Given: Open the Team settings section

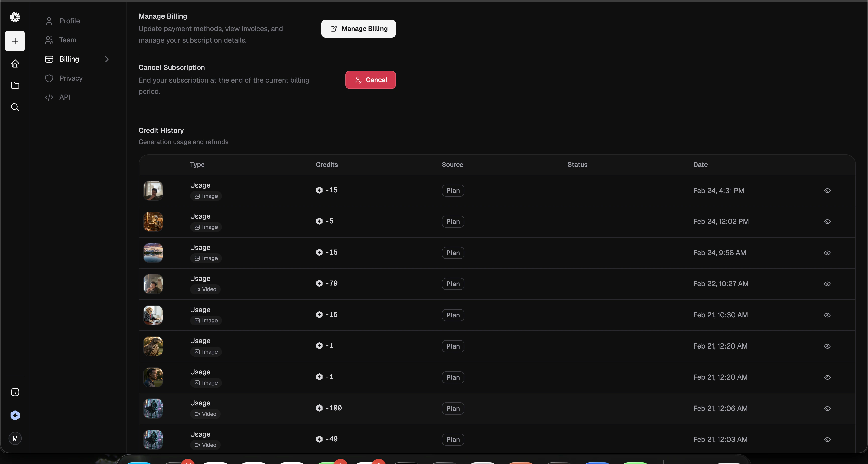Looking at the screenshot, I should click(67, 40).
